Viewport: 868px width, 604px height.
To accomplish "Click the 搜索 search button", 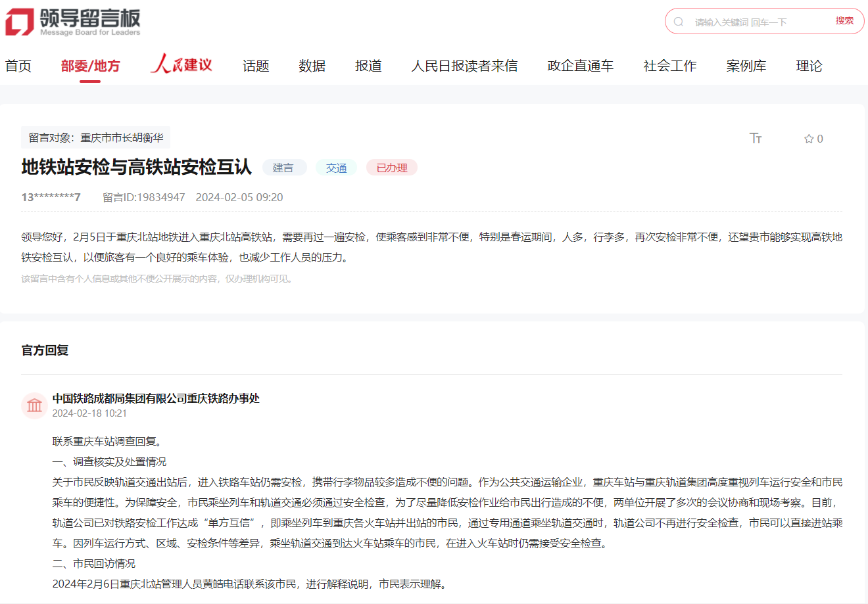I will pos(846,20).
